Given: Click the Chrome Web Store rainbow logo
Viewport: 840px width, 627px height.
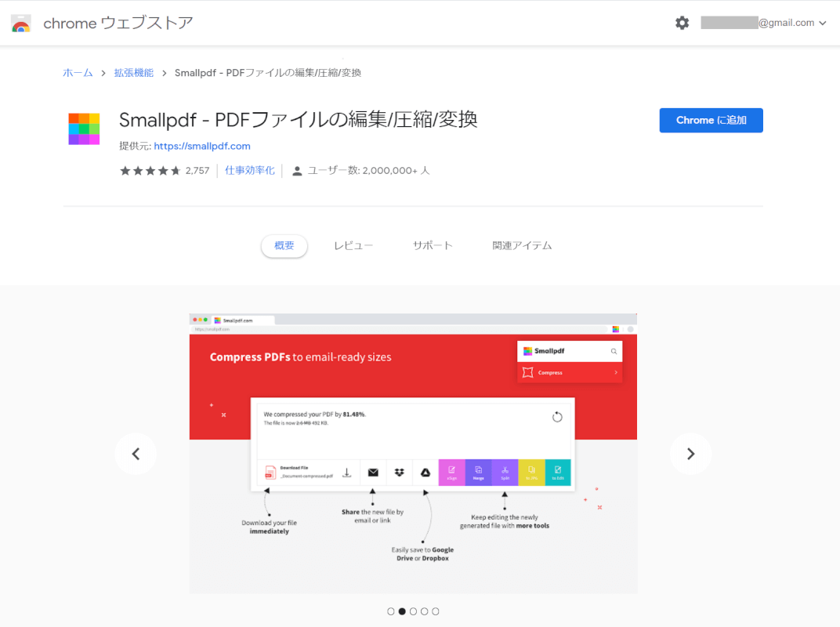Looking at the screenshot, I should (x=21, y=24).
